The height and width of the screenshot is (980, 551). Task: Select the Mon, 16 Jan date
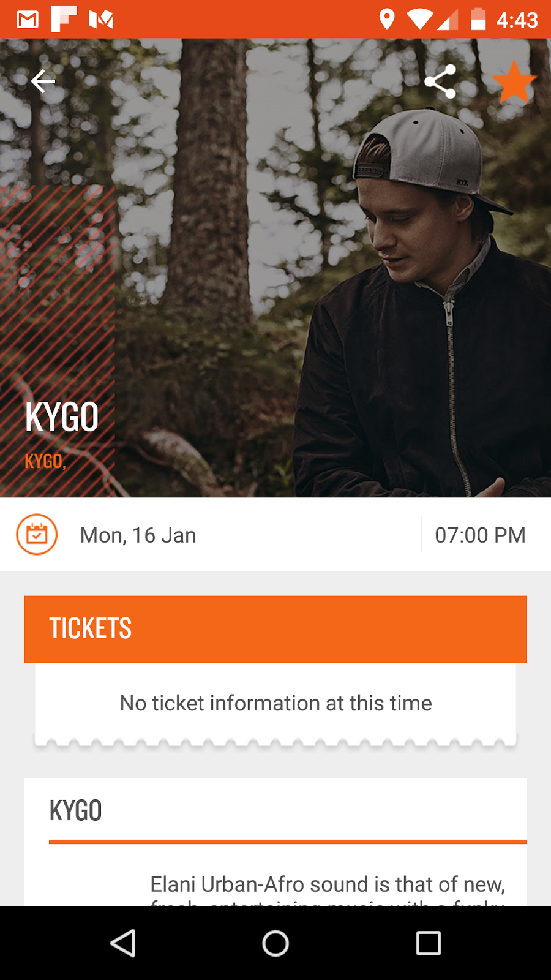coord(138,535)
